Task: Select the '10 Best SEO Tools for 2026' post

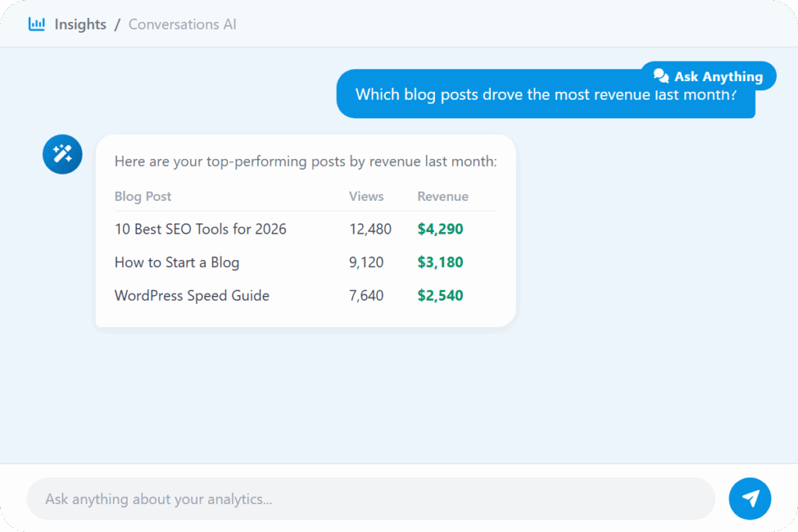Action: (x=200, y=229)
